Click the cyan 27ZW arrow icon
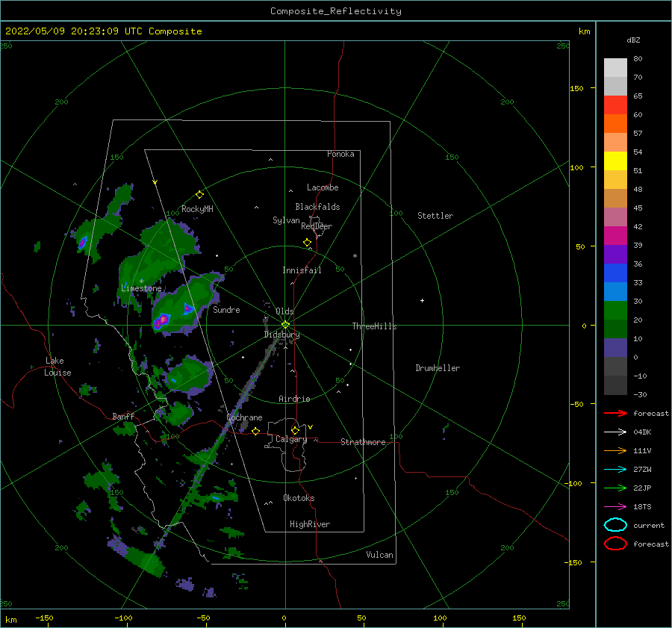This screenshot has width=672, height=628. pyautogui.click(x=615, y=470)
